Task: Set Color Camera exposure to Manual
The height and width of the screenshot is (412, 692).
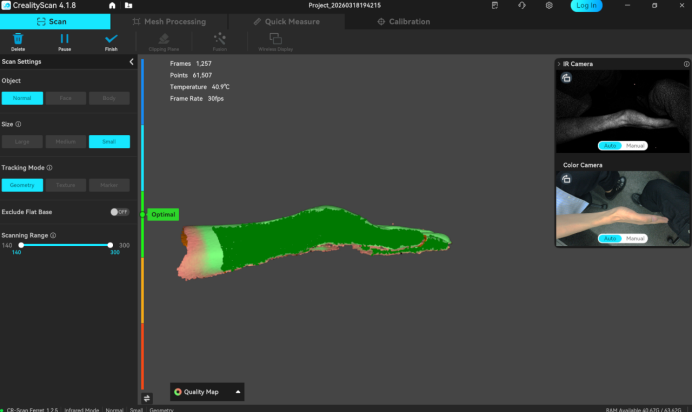Action: 635,238
